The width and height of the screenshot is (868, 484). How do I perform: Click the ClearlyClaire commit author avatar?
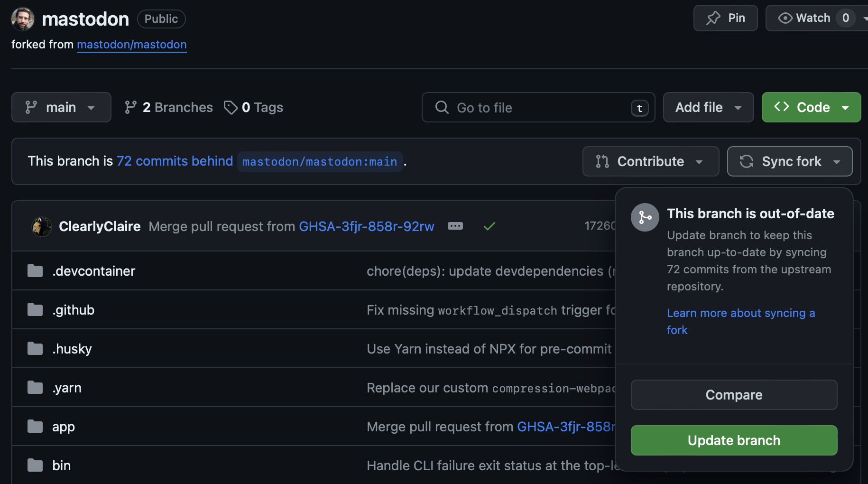point(42,226)
